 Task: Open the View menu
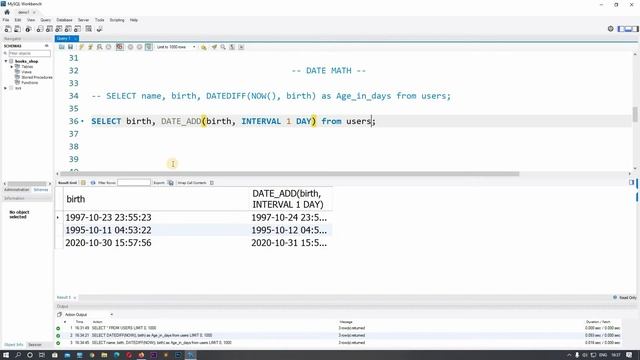(x=31, y=20)
